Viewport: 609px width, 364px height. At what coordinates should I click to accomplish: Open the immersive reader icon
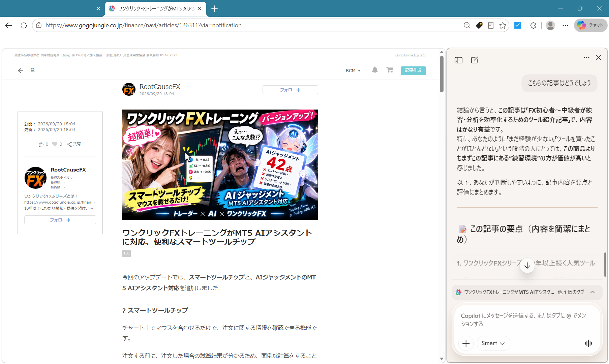tap(491, 25)
